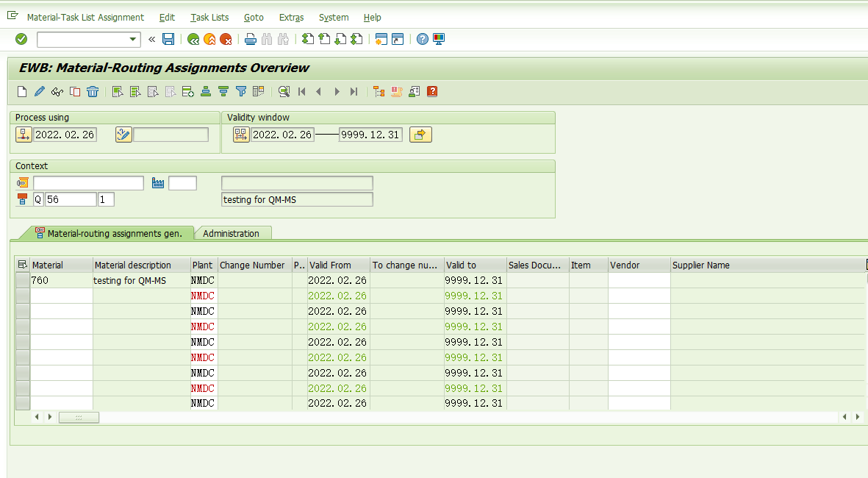Switch to the Administration tab
The height and width of the screenshot is (478, 868).
[x=231, y=233]
